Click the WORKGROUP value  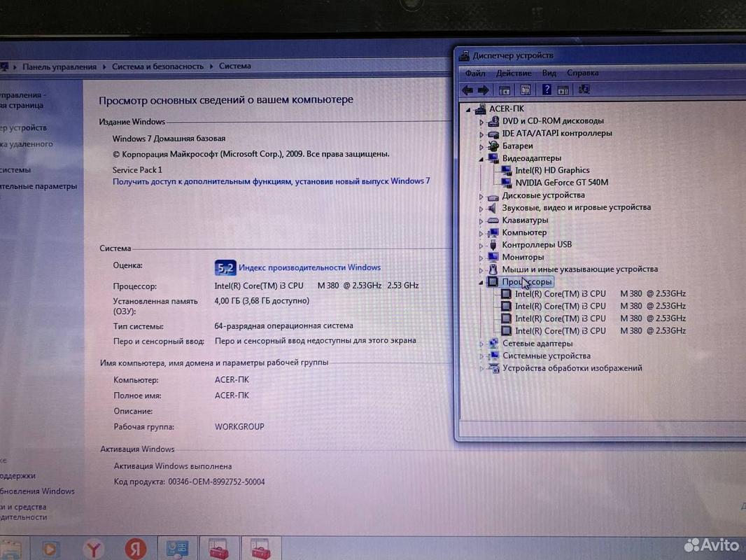coord(239,427)
